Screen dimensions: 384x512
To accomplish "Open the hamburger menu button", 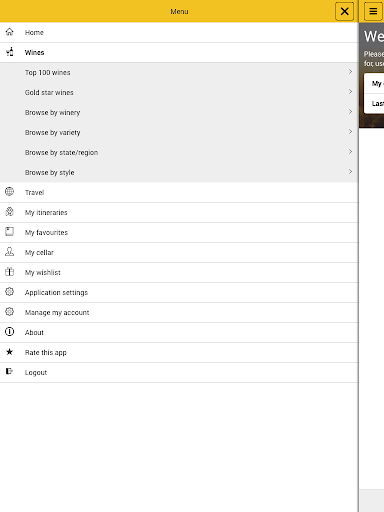I will 373,11.
